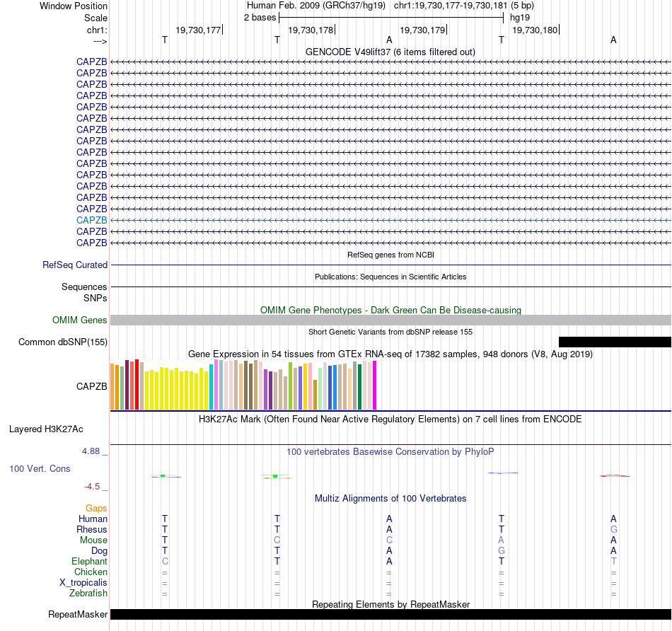Select the Rhesus alignment row label

[92, 530]
